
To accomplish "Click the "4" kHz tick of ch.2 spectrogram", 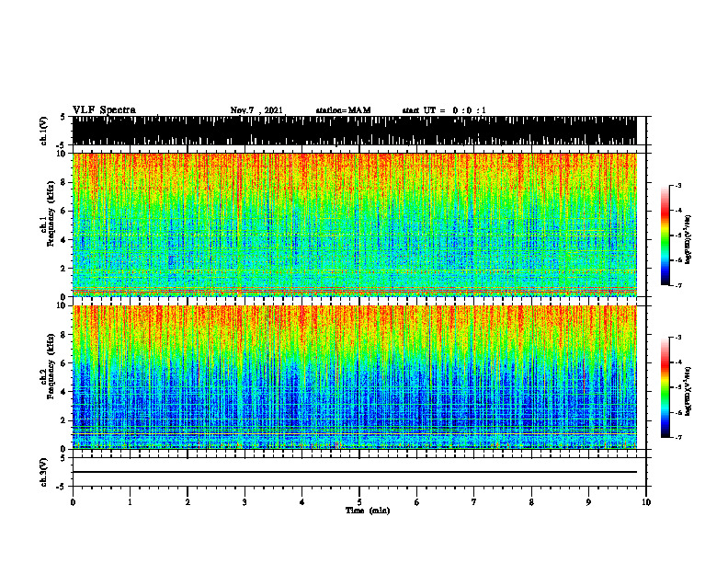I will [x=63, y=392].
